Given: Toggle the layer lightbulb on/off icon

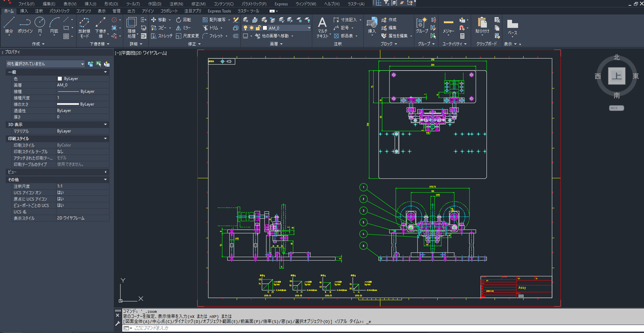Looking at the screenshot, I should pyautogui.click(x=245, y=28).
